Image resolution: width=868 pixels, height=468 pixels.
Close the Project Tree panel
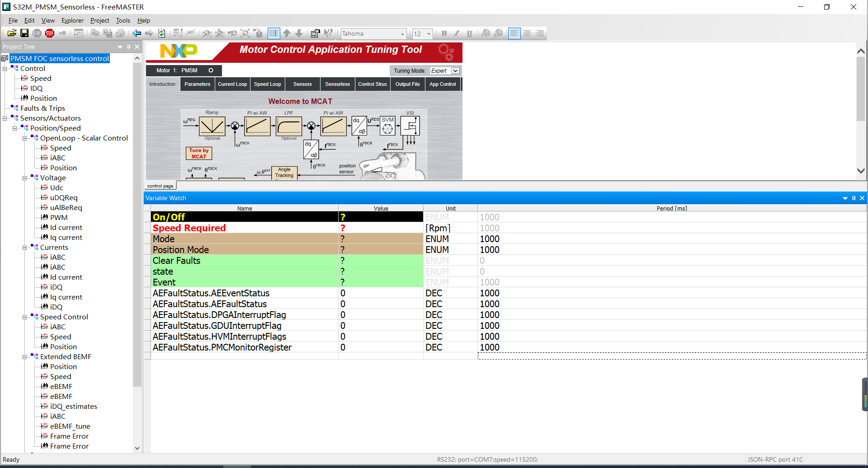(x=137, y=47)
